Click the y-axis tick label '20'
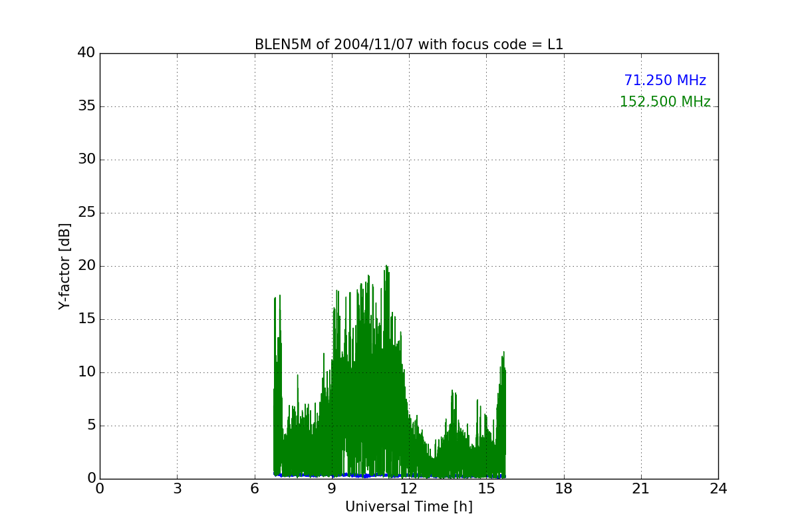 86,266
